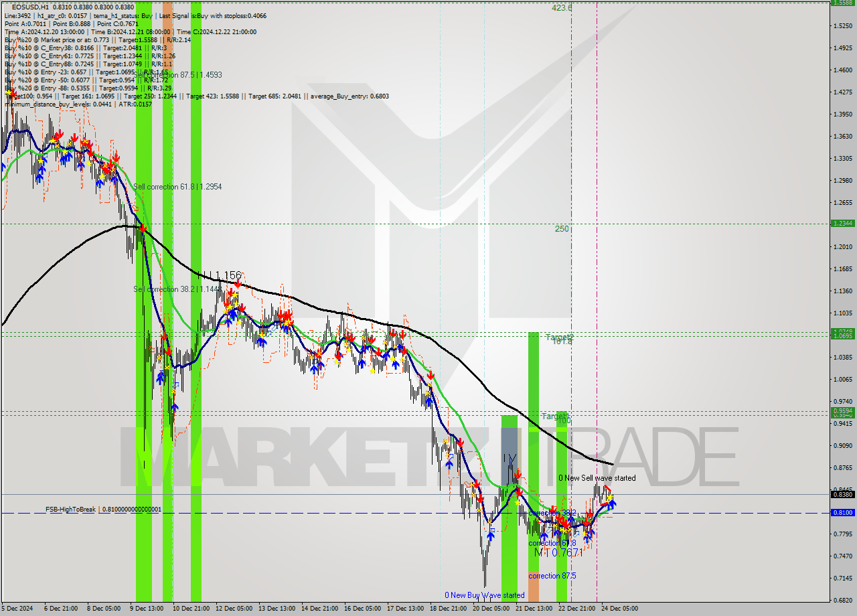Click the '8 Dec 05:00' date label
The width and height of the screenshot is (857, 616).
coord(103,609)
